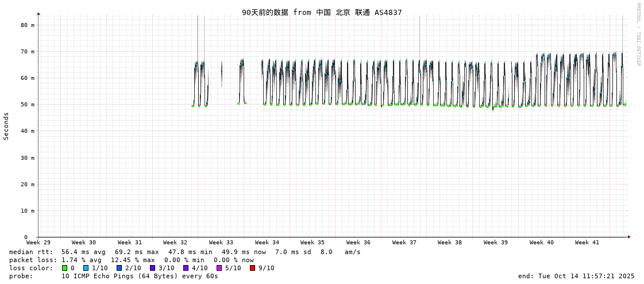Image resolution: width=644 pixels, height=284 pixels.
Task: Click the Week 36 axis label
Action: (358, 243)
